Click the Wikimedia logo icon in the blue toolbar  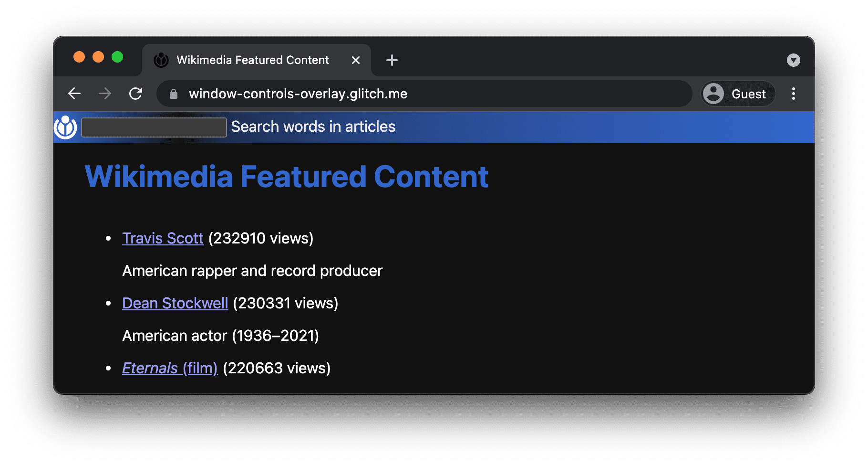(65, 127)
